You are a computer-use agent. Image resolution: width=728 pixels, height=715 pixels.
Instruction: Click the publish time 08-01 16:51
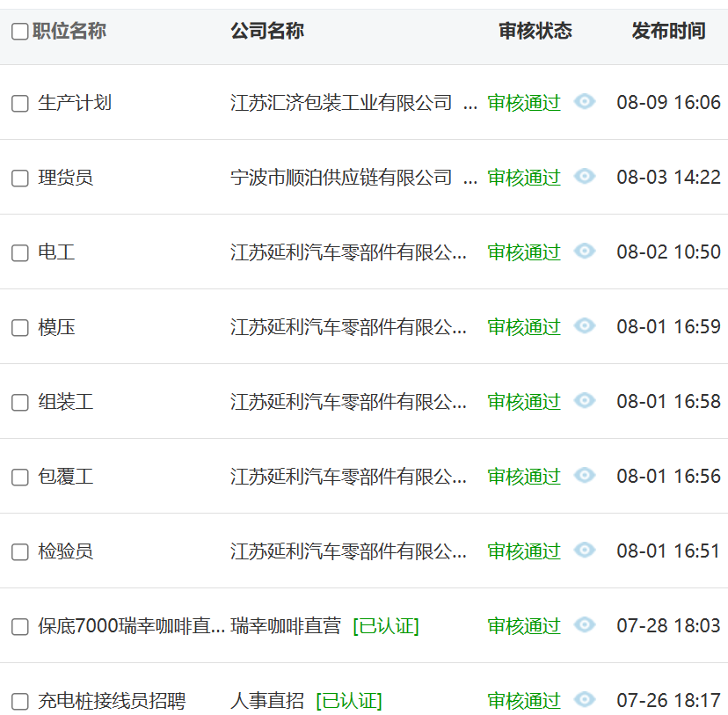tap(668, 551)
